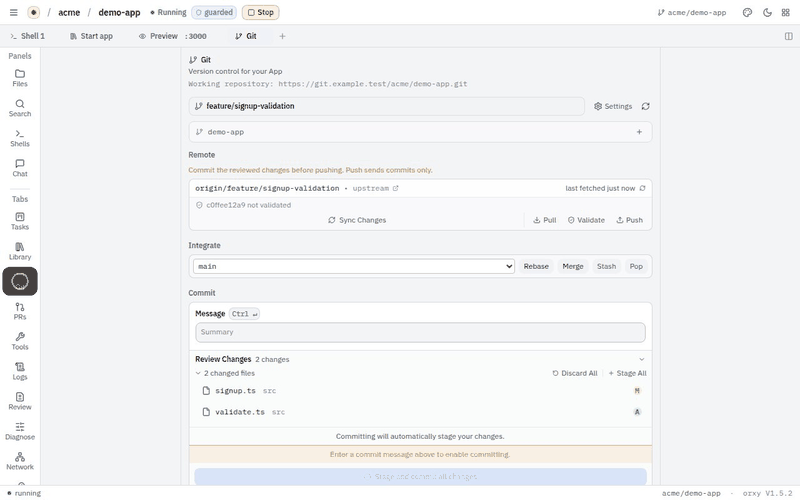
Task: Switch to the Shell 1 tab
Action: pyautogui.click(x=28, y=36)
